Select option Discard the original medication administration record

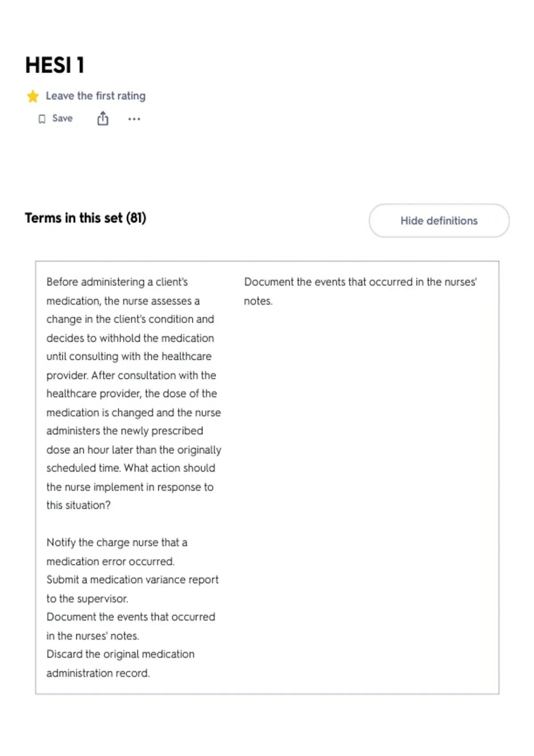120,664
